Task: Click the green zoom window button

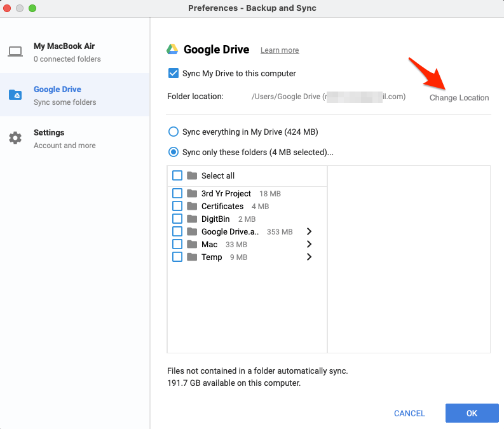Action: 32,8
